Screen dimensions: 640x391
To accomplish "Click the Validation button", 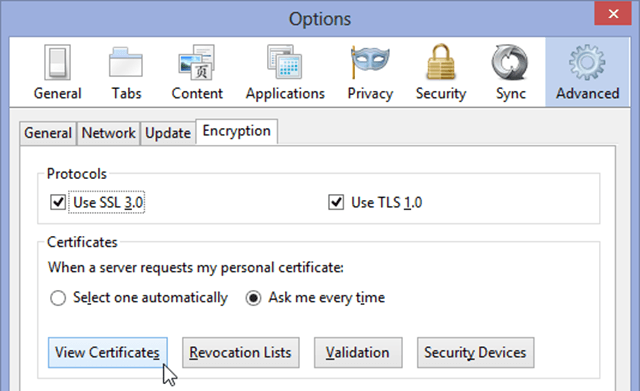I will coord(358,353).
